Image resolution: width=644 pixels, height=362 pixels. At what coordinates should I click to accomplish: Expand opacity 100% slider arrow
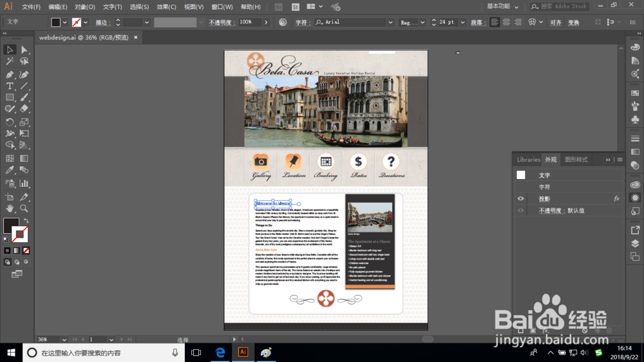[x=266, y=22]
